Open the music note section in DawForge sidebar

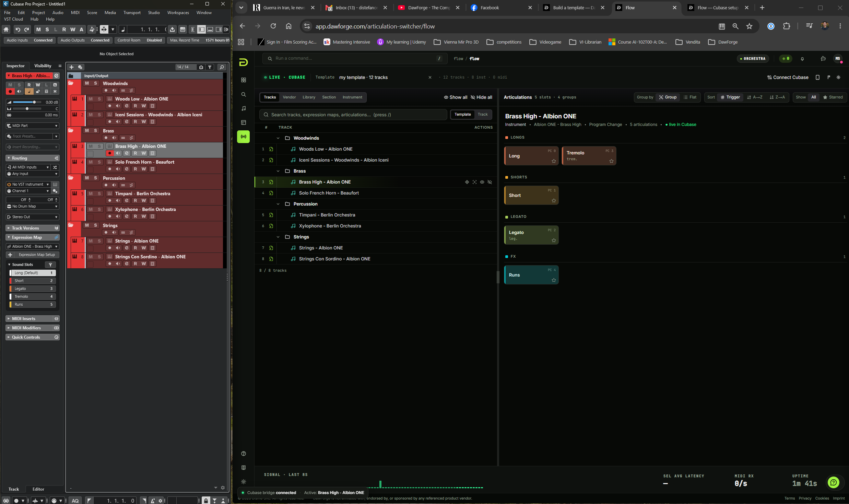point(244,108)
